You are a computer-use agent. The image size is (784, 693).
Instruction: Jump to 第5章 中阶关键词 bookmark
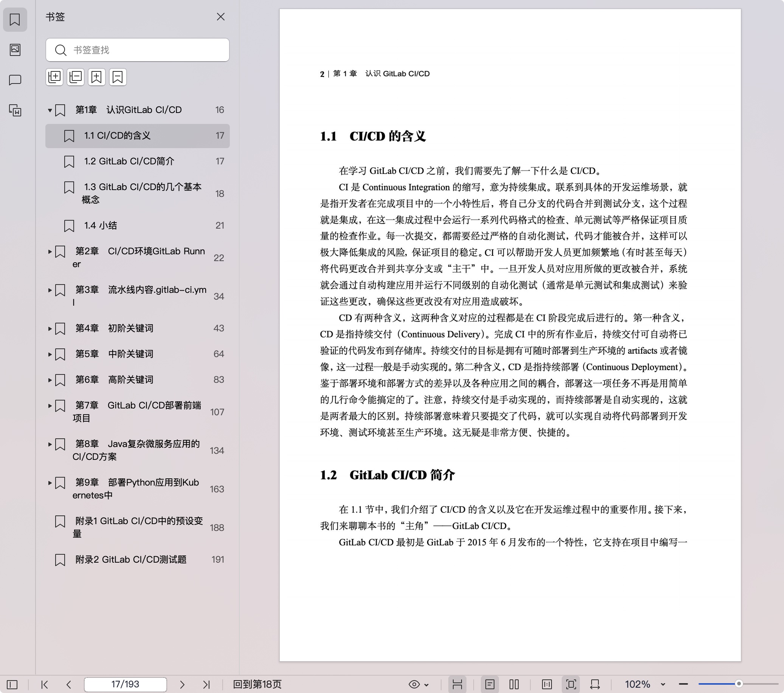click(137, 354)
